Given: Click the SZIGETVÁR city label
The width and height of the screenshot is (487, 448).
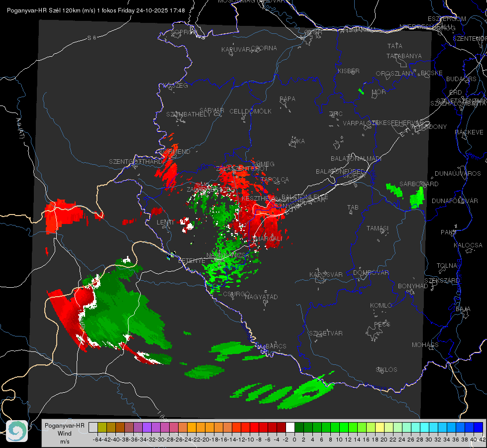Looking at the screenshot, I should pyautogui.click(x=326, y=334).
